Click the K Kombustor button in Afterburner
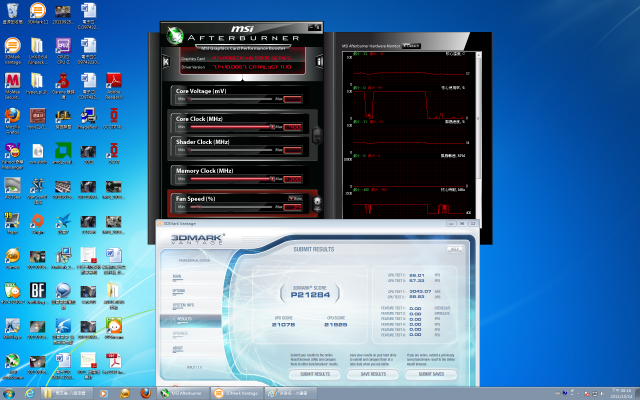The height and width of the screenshot is (400, 640). [166, 62]
